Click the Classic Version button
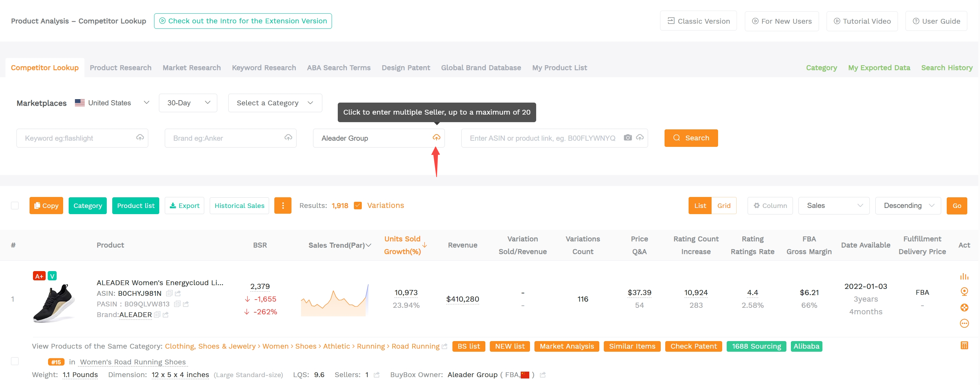Viewport: 980px width, 385px height. coord(698,21)
